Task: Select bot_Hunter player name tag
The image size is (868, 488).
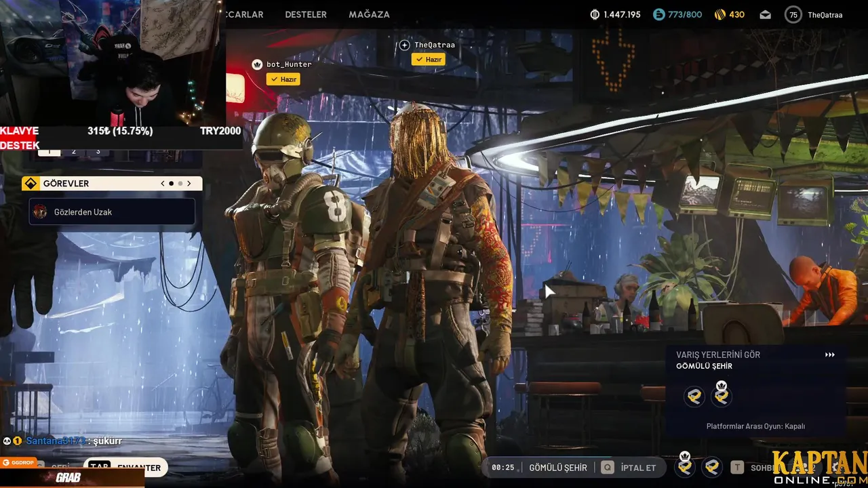Action: click(x=289, y=64)
